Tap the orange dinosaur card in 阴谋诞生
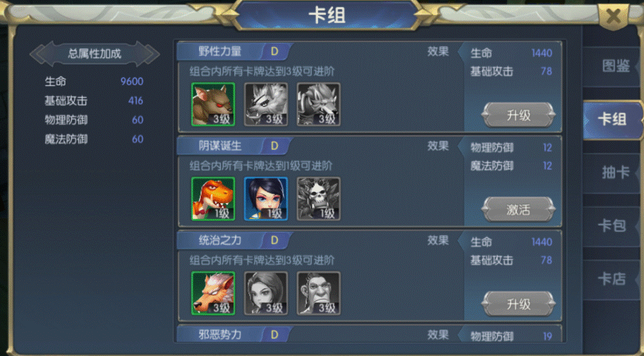This screenshot has width=644, height=356. [213, 199]
